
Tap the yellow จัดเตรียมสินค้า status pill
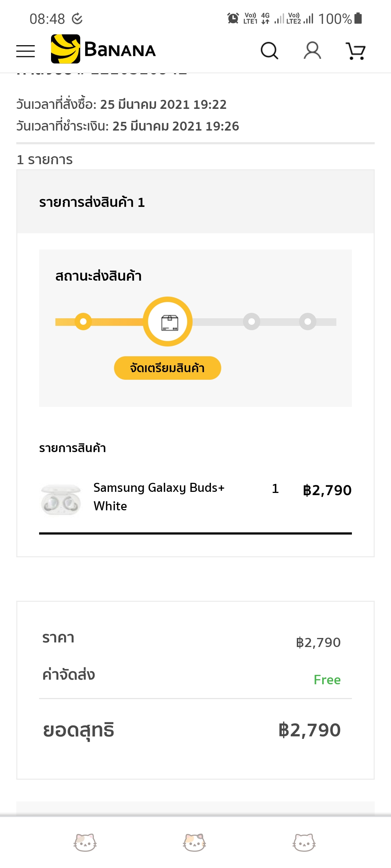point(168,368)
